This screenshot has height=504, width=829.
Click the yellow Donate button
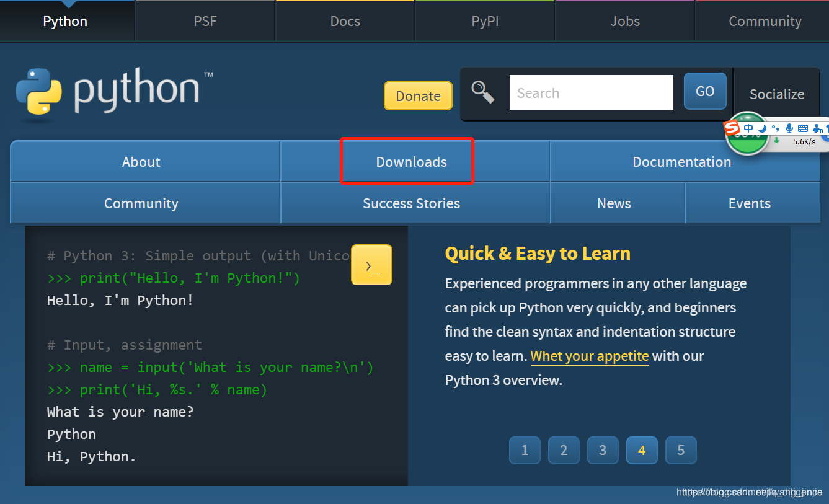pyautogui.click(x=418, y=95)
